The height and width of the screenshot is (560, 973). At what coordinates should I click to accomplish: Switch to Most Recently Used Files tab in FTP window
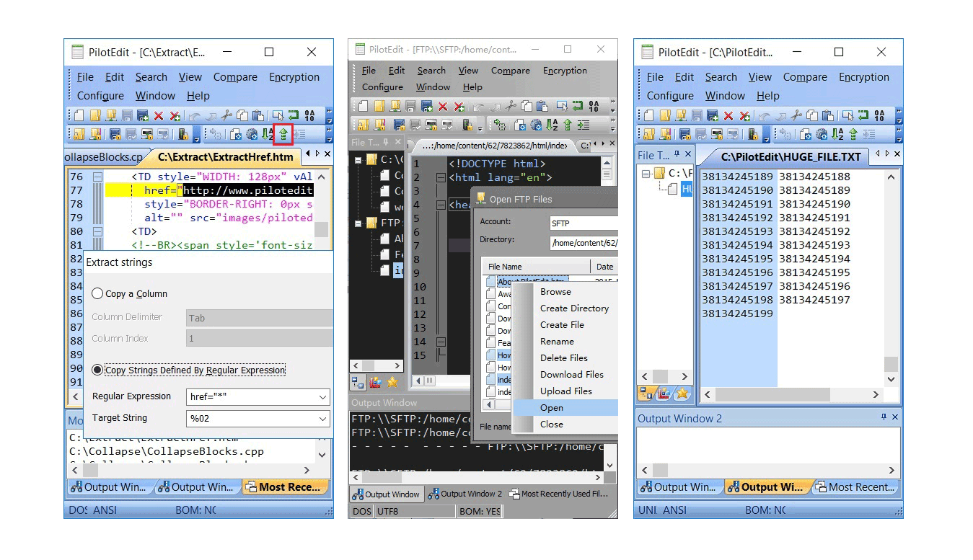pyautogui.click(x=559, y=494)
